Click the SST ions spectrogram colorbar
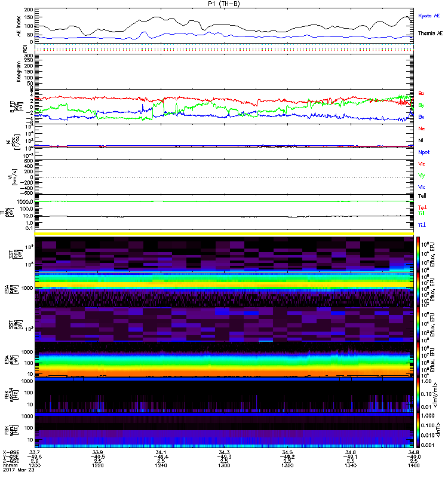The image size is (448, 478). pos(418,254)
